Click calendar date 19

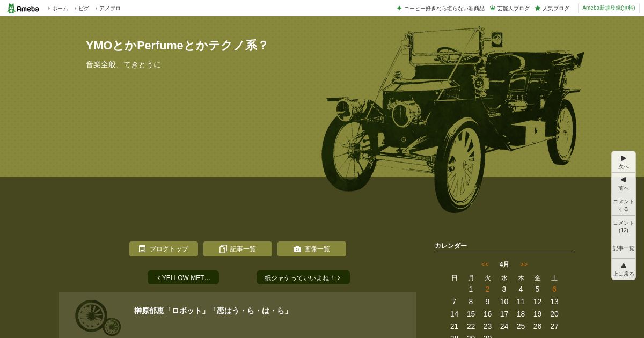[x=537, y=314]
